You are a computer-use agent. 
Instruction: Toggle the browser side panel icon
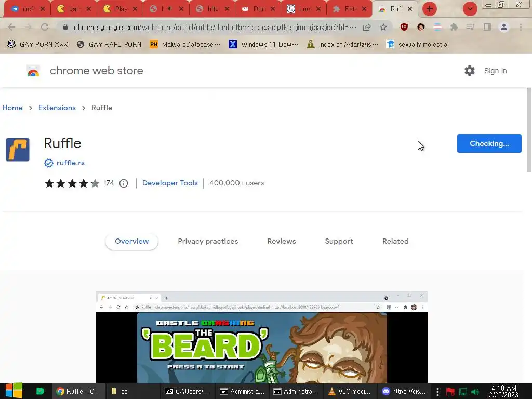tap(487, 27)
